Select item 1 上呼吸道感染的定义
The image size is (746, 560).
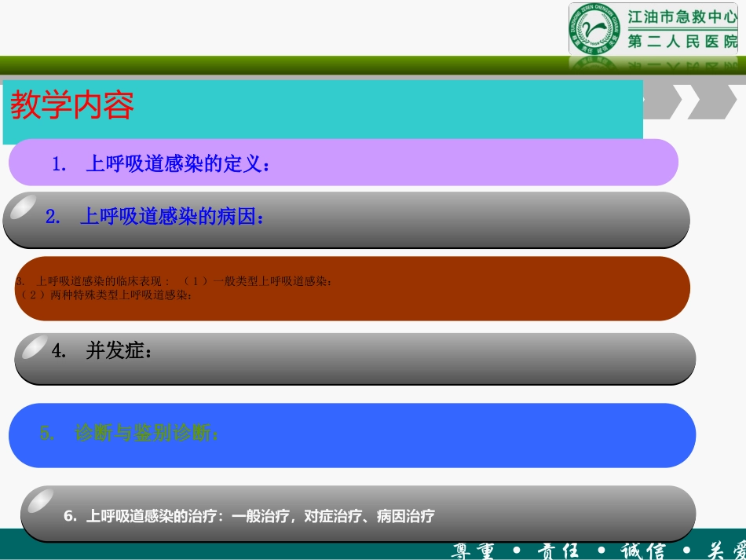coord(343,163)
